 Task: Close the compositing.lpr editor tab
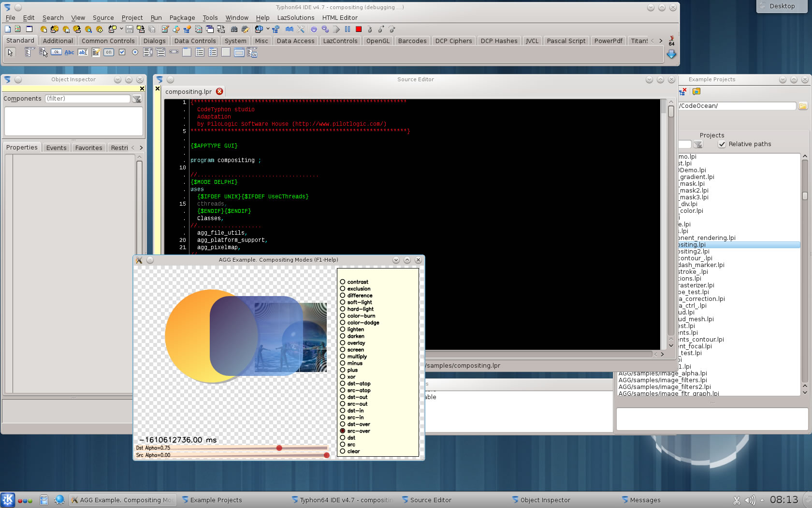(219, 91)
